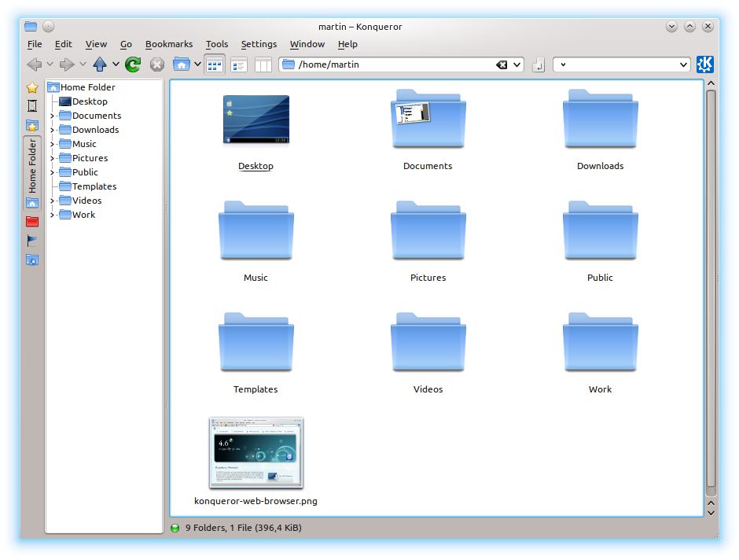
Task: Stop loading the current page
Action: (157, 64)
